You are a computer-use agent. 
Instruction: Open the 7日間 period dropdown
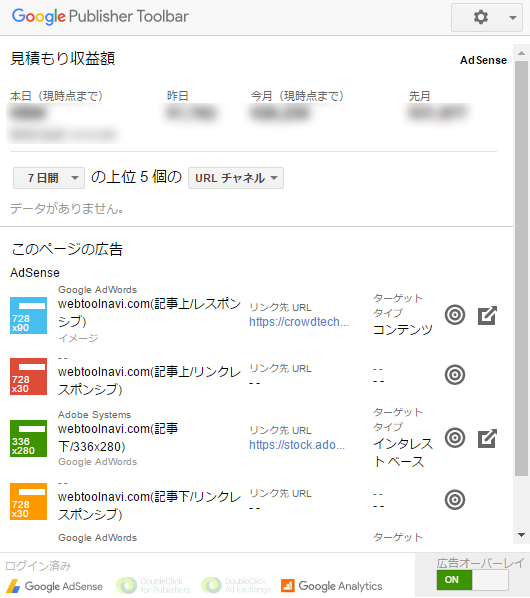coord(49,178)
